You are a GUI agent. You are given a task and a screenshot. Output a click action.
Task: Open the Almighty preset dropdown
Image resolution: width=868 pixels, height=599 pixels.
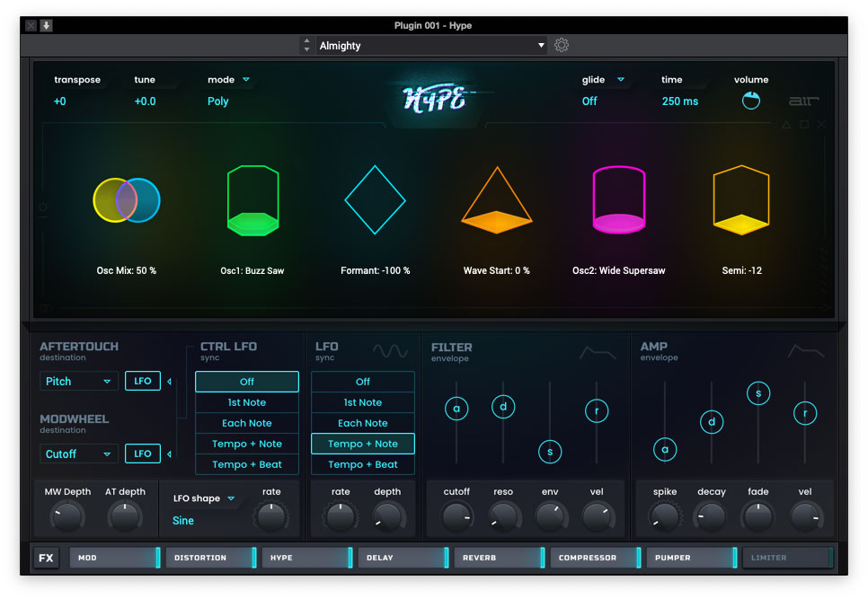point(431,45)
